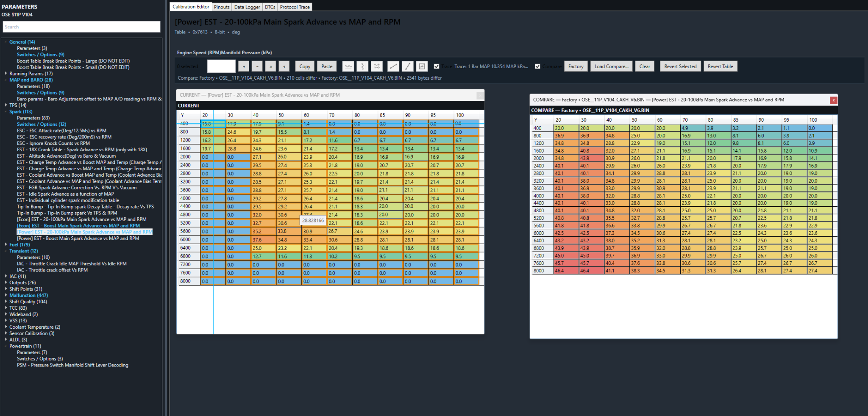Expand the TPS (14) group
The width and height of the screenshot is (868, 416).
click(6, 105)
